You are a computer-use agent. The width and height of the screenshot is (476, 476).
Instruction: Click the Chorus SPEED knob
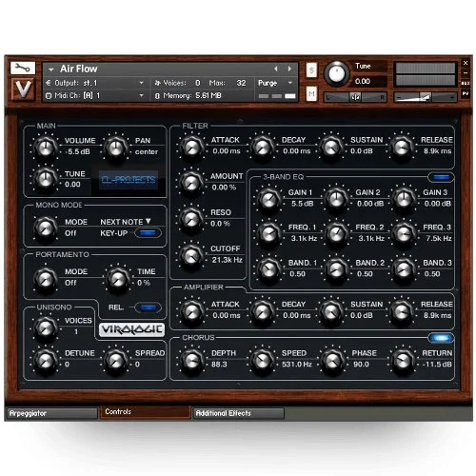[x=262, y=360]
